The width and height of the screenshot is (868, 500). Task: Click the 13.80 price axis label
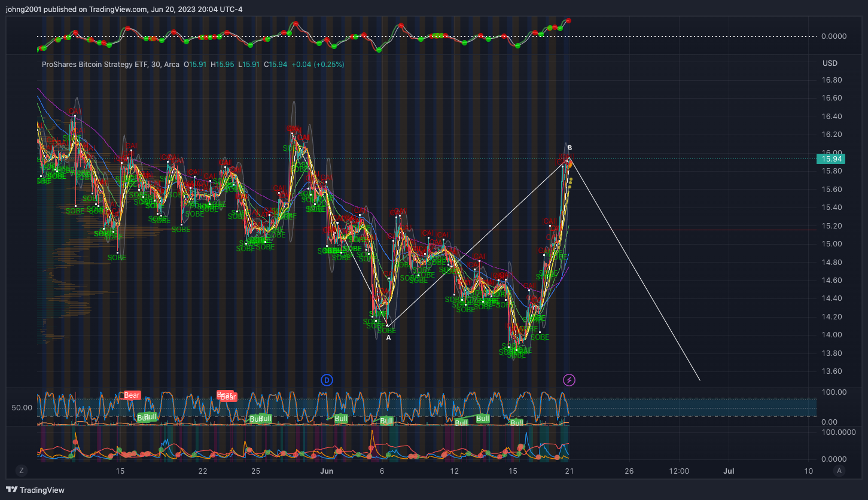click(x=833, y=353)
